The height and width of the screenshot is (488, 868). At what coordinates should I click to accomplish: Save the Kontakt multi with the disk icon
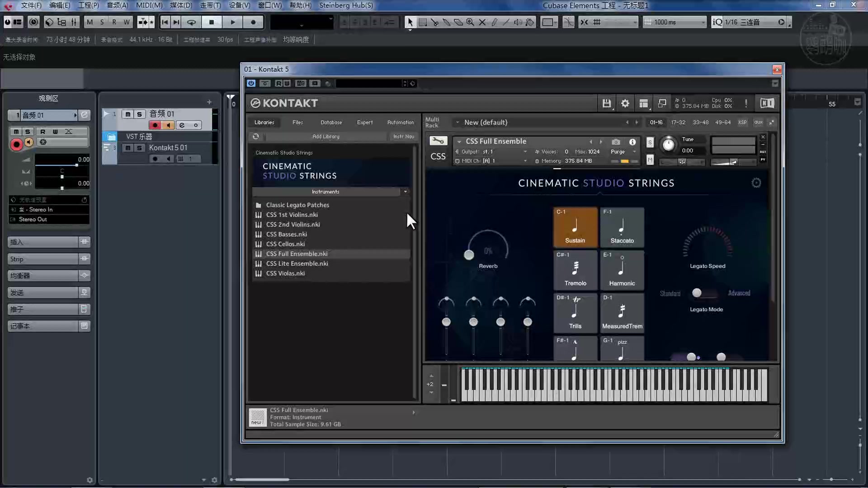point(607,103)
